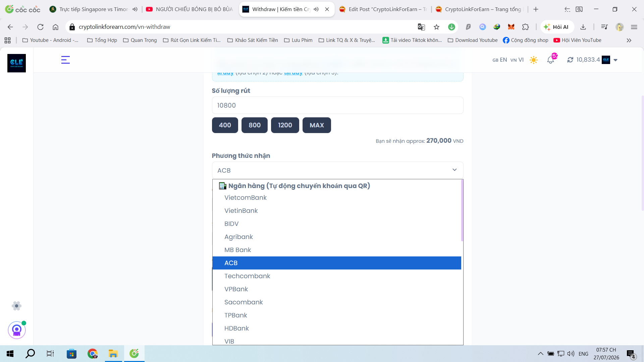
Task: Open the page translate icon
Action: 421,27
